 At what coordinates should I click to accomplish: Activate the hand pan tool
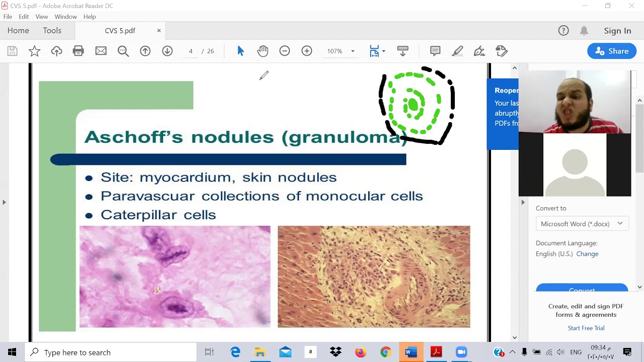click(263, 51)
